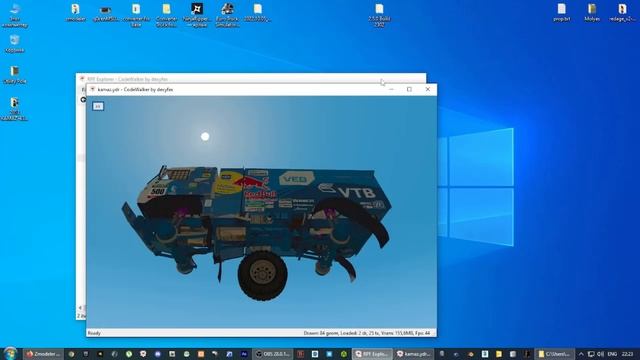The width and height of the screenshot is (640, 360).
Task: Open the dark device icon next to zmodeler
Action: [105, 13]
